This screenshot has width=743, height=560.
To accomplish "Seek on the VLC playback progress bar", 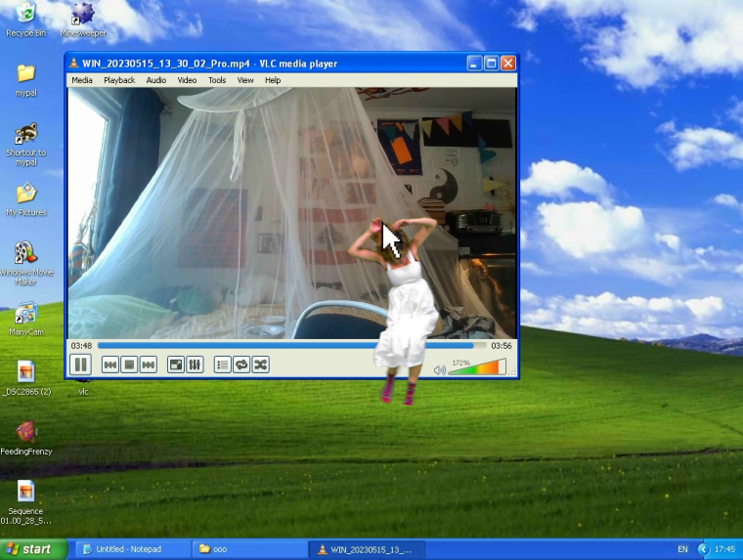I will 292,346.
